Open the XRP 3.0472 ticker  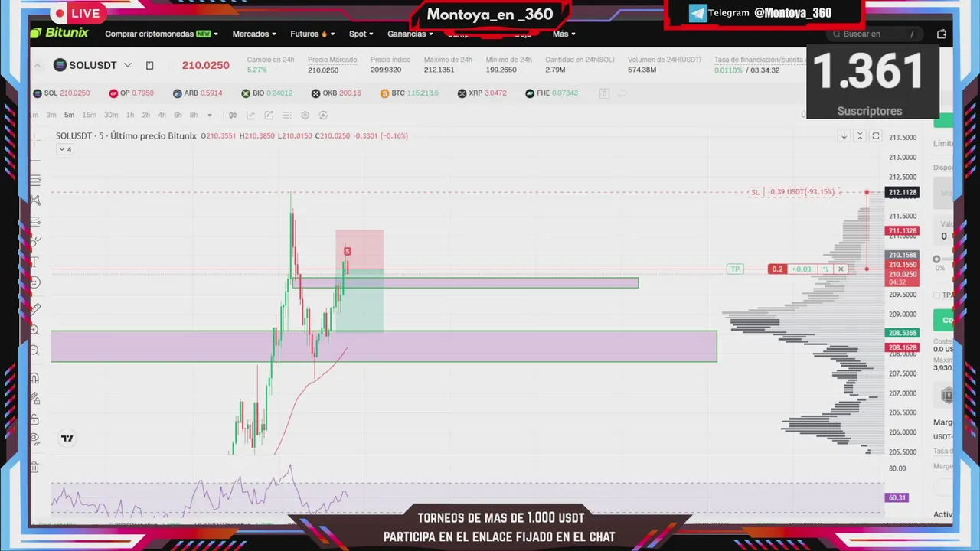tap(482, 93)
